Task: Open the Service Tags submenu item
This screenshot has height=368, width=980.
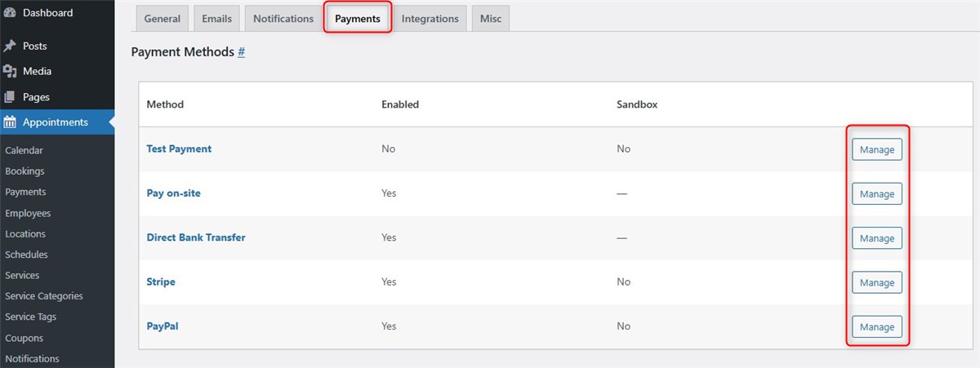Action: [x=31, y=317]
